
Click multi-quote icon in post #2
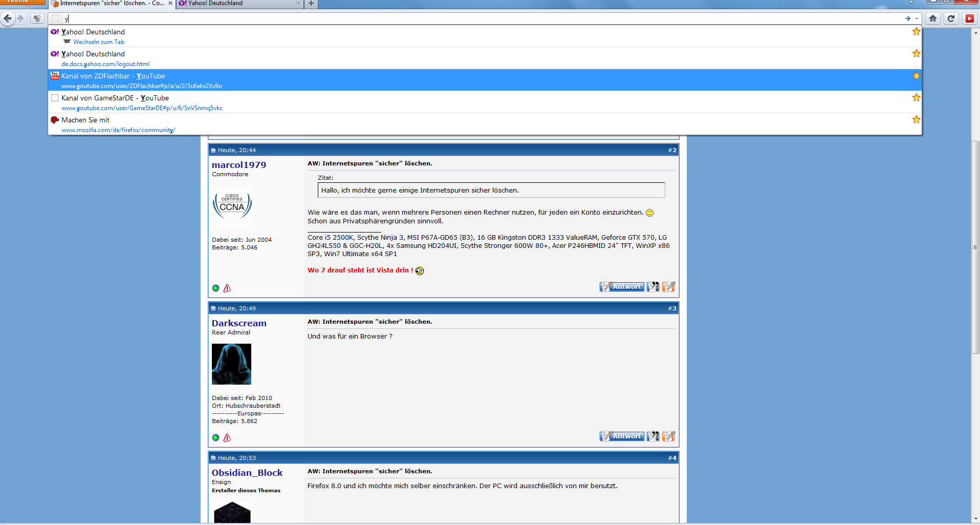653,287
